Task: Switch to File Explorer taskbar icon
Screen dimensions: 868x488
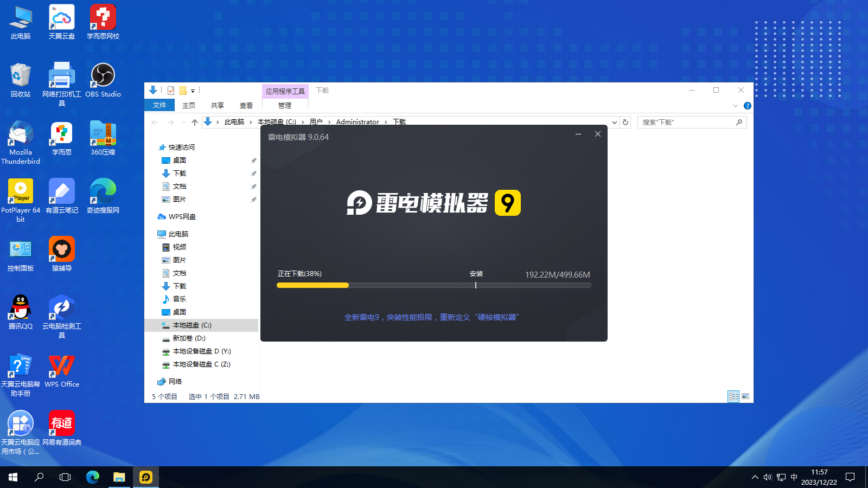Action: click(x=119, y=477)
